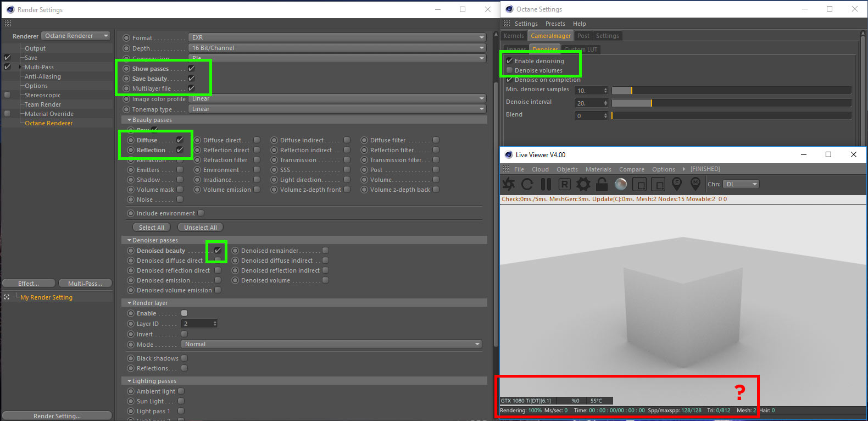Uncheck the Diffuse beauty pass checkbox

pyautogui.click(x=180, y=140)
